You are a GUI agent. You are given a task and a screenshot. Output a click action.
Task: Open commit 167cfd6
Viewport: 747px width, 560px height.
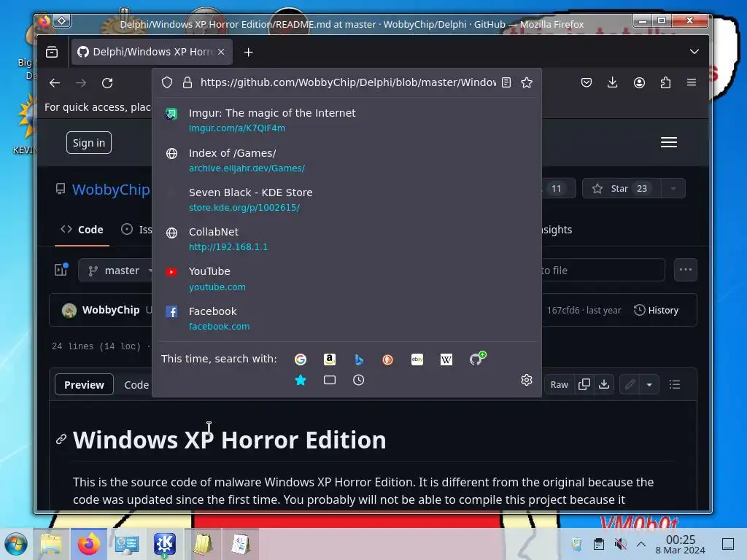coord(563,311)
